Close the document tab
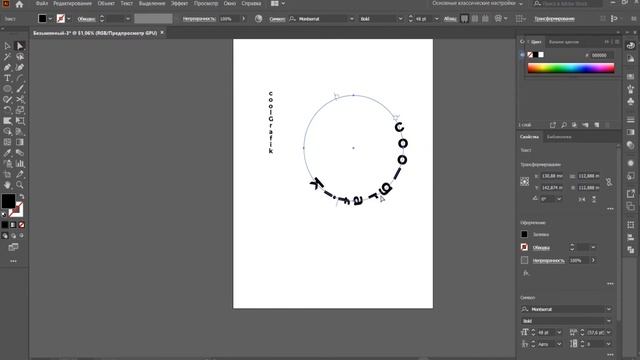 point(162,33)
